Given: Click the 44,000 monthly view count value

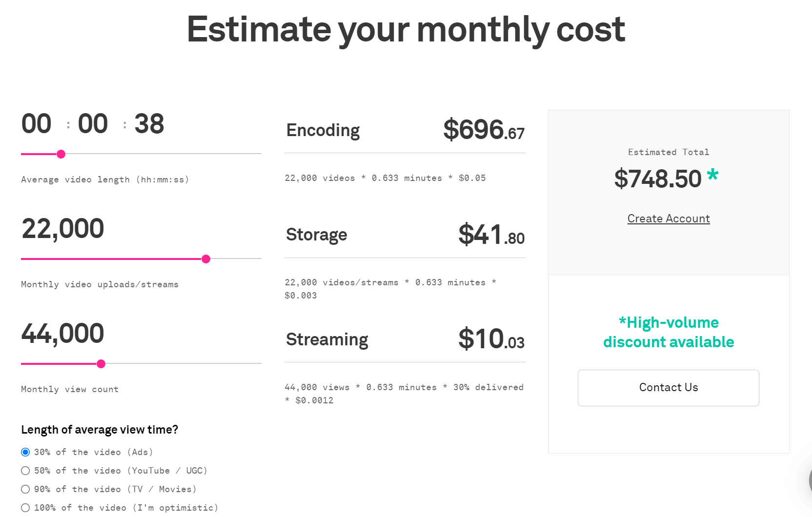Looking at the screenshot, I should click(x=63, y=334).
